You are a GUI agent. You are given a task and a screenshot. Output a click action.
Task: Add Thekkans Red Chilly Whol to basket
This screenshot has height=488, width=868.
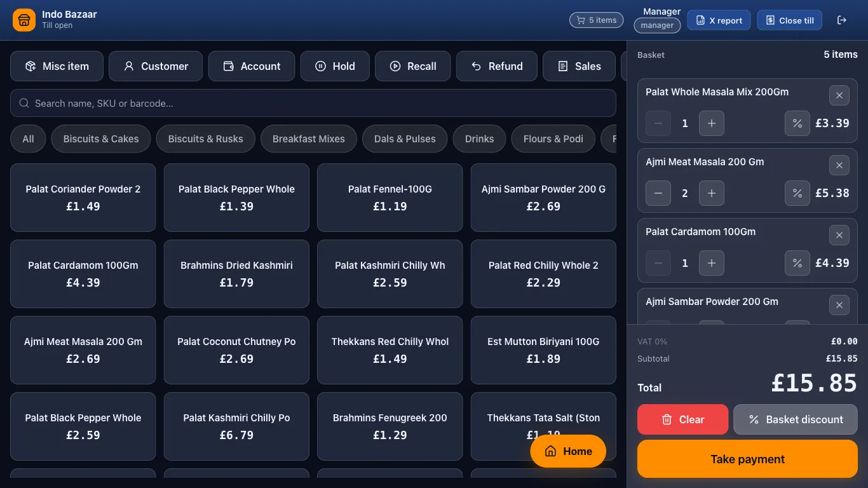click(x=390, y=350)
